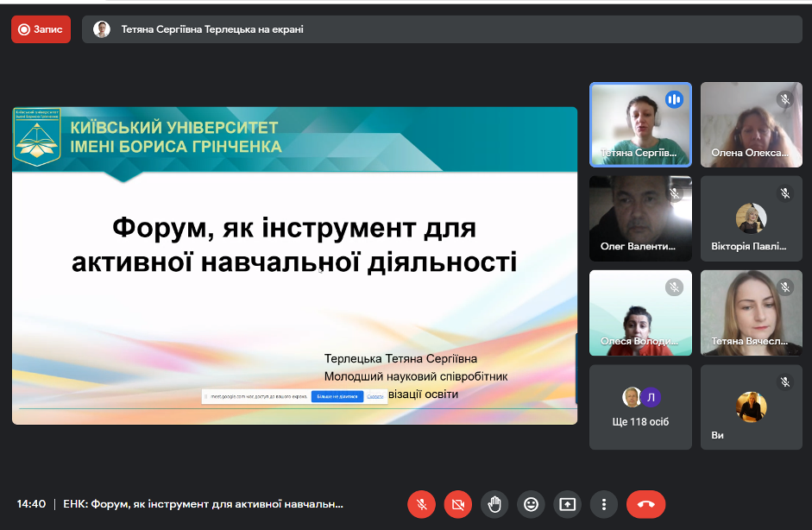Viewport: 812px width, 530px height.
Task: Click the red Запис recording indicator
Action: click(41, 29)
